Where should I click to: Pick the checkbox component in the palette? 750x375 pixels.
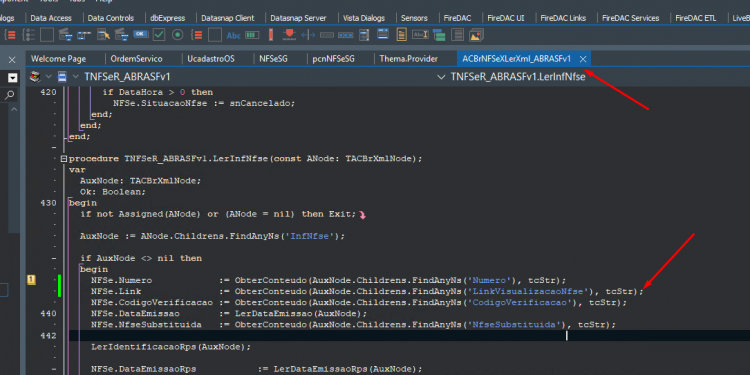159,35
